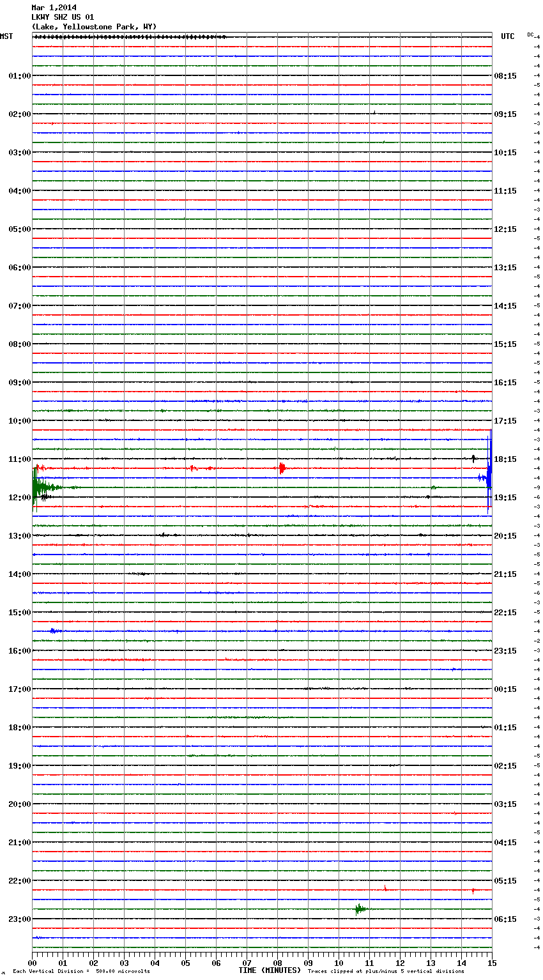The image size is (543, 980).
Task: Click the '(Lake, Yellowstone Park, WY)' location text
Action: 94,27
